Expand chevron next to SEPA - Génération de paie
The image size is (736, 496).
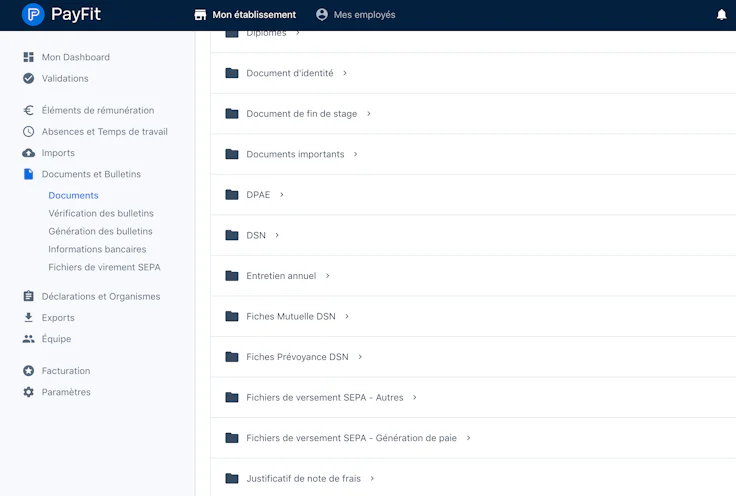pos(468,438)
